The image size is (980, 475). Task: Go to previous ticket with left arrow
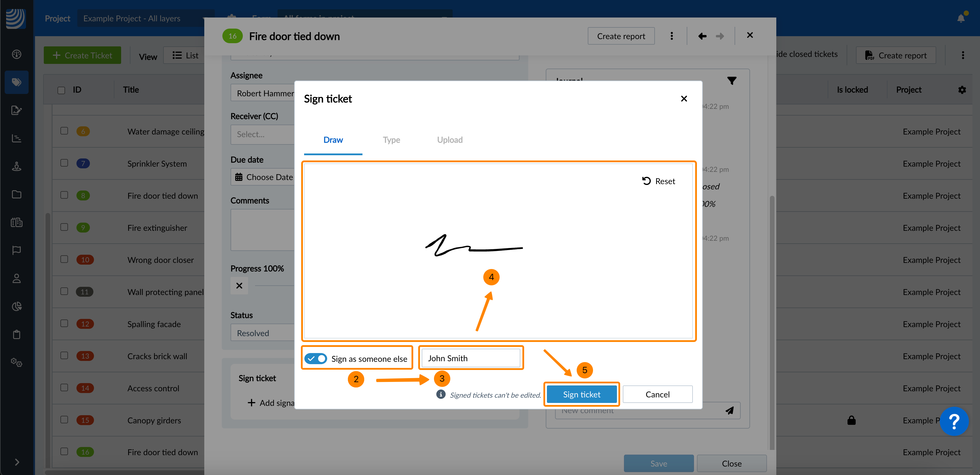(x=702, y=36)
